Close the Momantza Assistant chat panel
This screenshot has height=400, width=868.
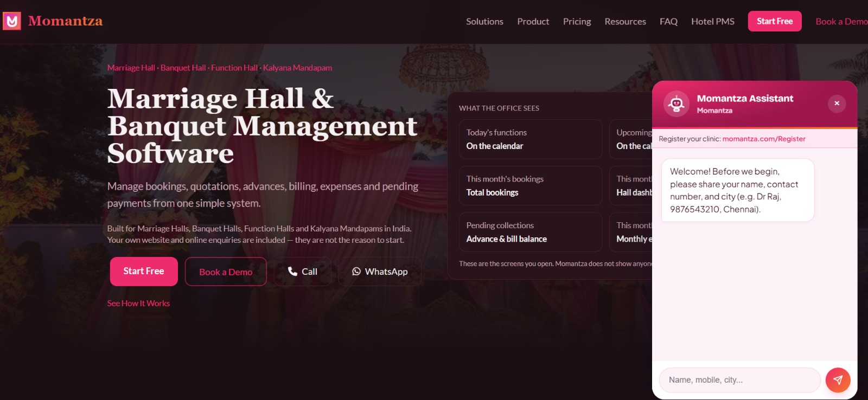837,104
